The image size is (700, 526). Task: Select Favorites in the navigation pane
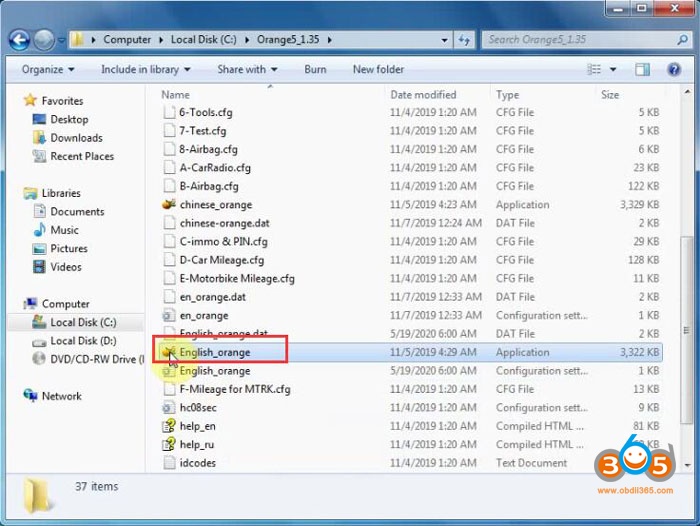click(62, 101)
